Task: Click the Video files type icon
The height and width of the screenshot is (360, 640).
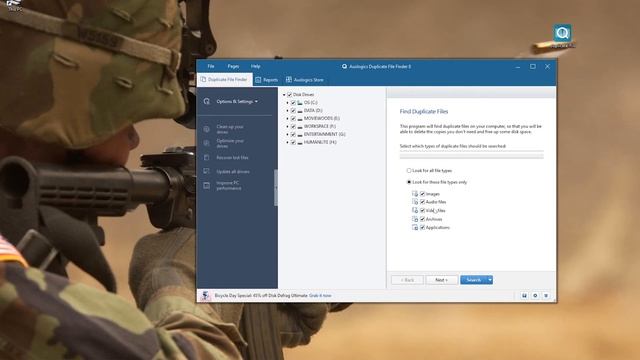Action: click(415, 210)
